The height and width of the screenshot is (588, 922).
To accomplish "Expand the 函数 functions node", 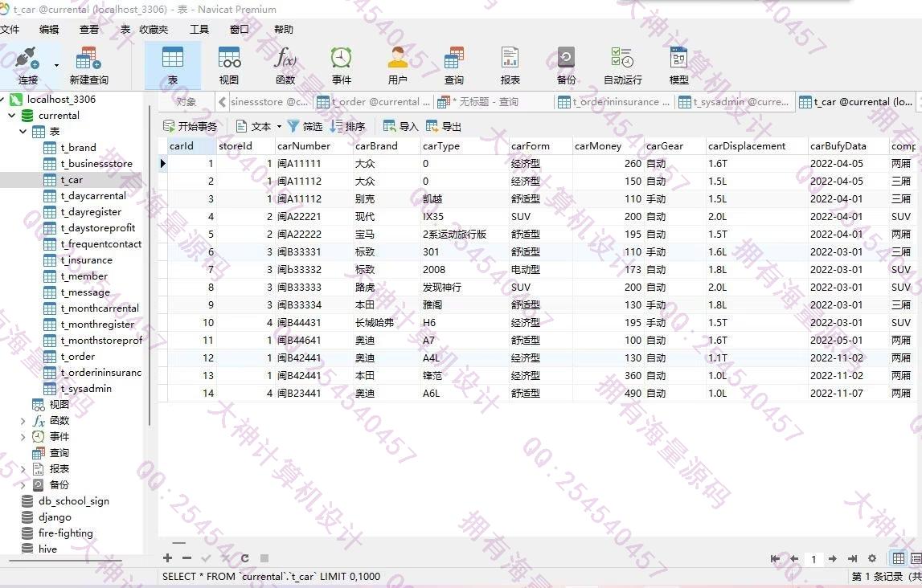I will [23, 421].
